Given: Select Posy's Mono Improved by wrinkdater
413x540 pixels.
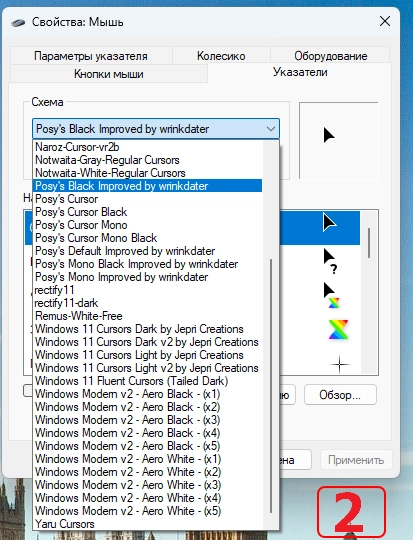Looking at the screenshot, I should (147, 277).
